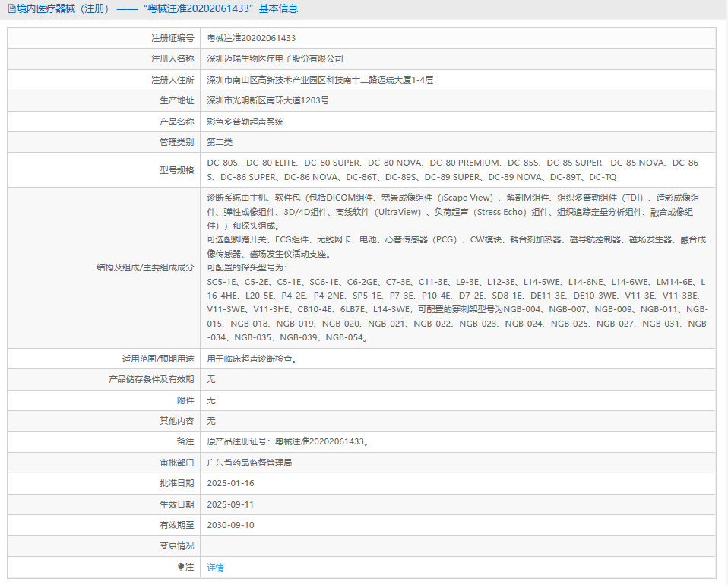The height and width of the screenshot is (585, 728).
Task: Click the 有效期至 label
Action: coord(177,525)
